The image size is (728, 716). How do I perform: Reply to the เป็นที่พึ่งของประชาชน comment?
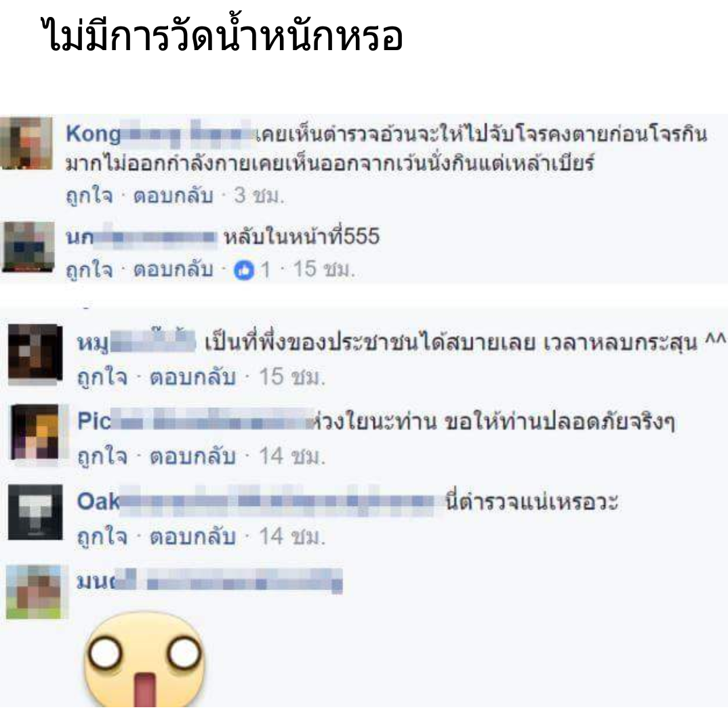(x=193, y=377)
